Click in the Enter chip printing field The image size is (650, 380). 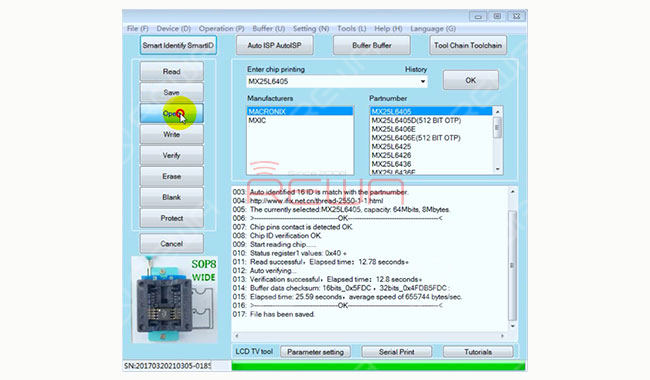pos(332,81)
